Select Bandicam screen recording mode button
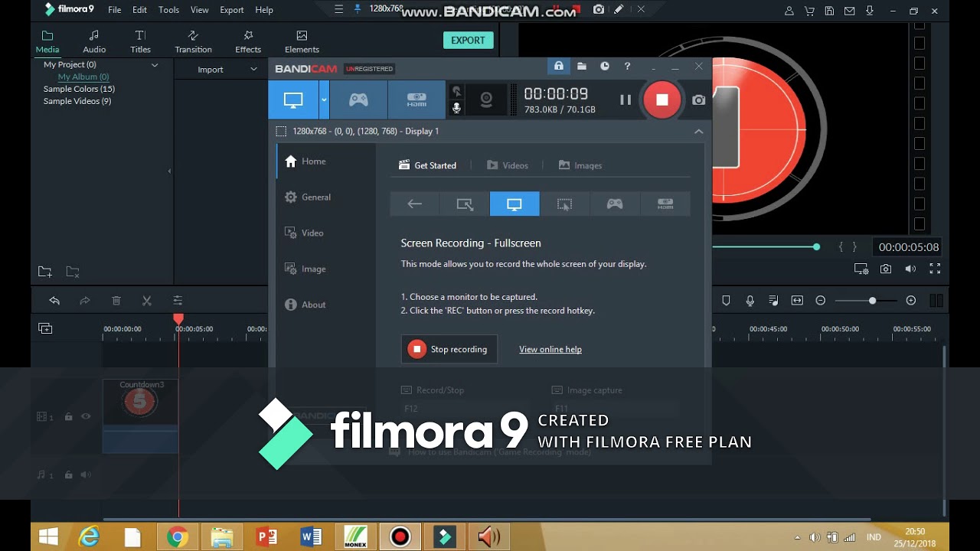 click(x=293, y=99)
